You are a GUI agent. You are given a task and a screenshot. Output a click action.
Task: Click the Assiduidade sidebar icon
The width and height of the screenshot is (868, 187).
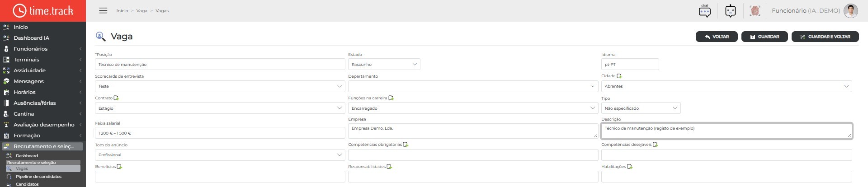tap(6, 70)
